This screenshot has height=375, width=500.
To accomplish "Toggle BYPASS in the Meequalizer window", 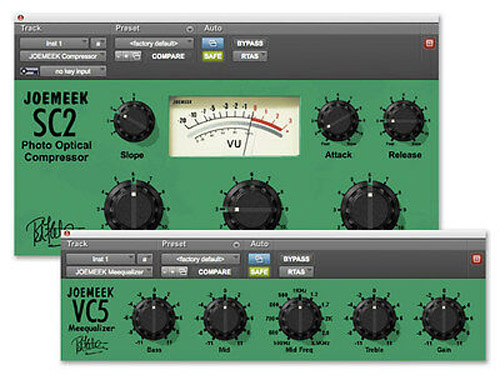I will 296,259.
